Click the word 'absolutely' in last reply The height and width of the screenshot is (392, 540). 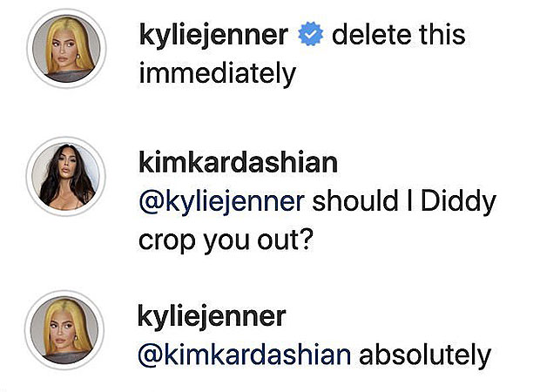click(x=425, y=356)
